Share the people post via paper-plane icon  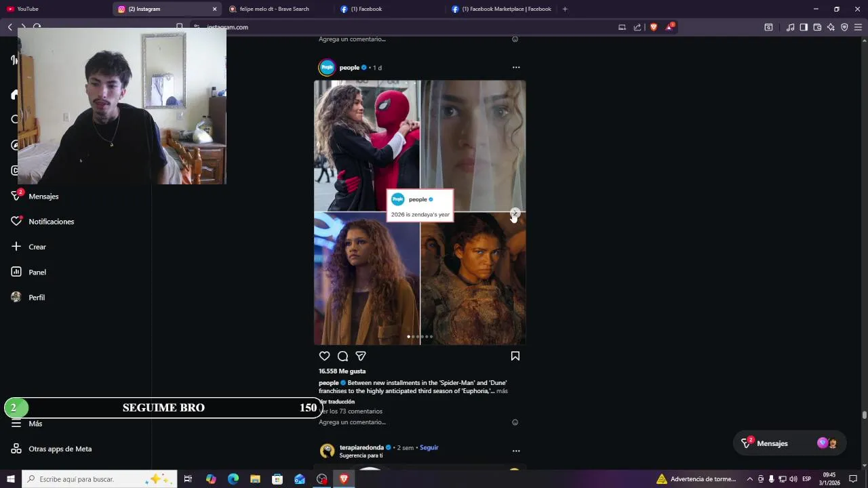click(361, 356)
